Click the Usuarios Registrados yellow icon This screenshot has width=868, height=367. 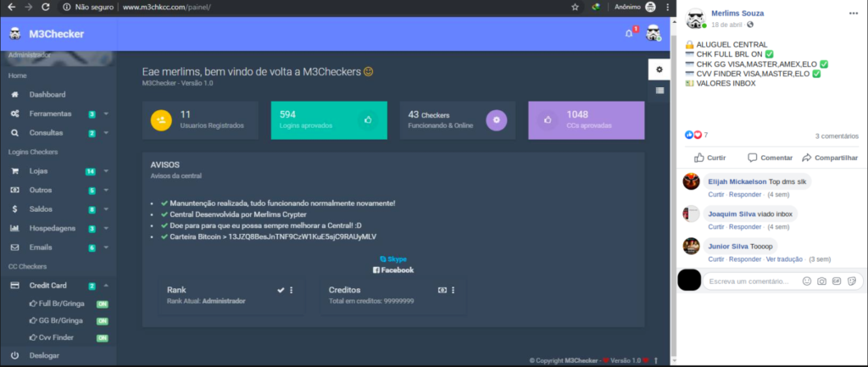[161, 120]
